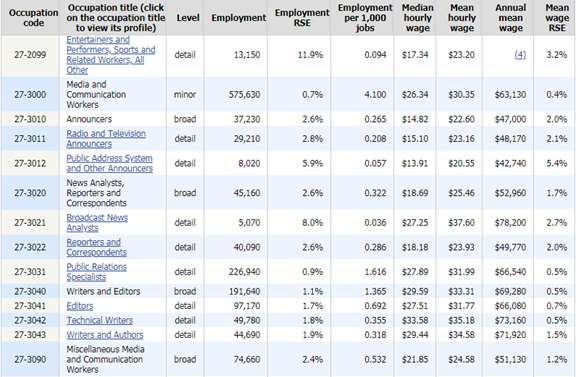Select occupation code 27-3000
Image resolution: width=576 pixels, height=377 pixels.
[x=30, y=94]
